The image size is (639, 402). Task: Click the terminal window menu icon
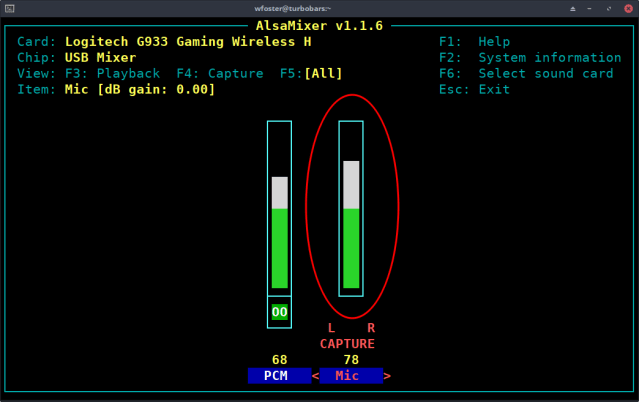(9, 8)
